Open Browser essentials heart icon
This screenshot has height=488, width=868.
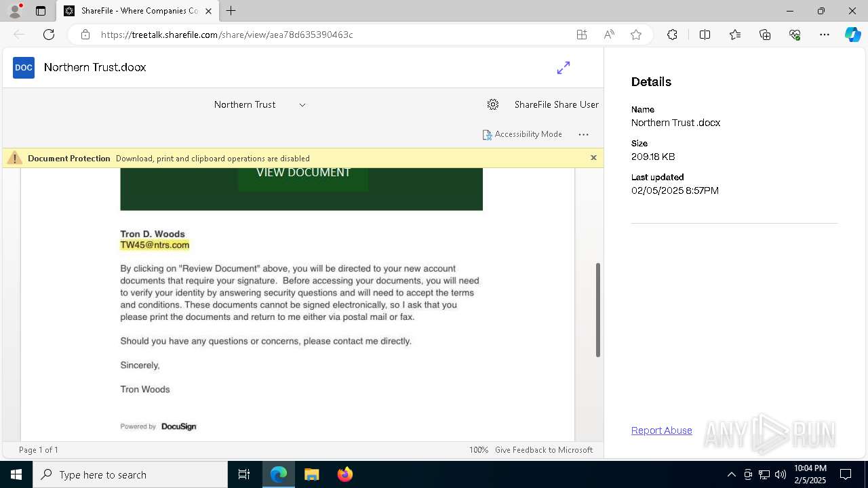[x=795, y=35]
